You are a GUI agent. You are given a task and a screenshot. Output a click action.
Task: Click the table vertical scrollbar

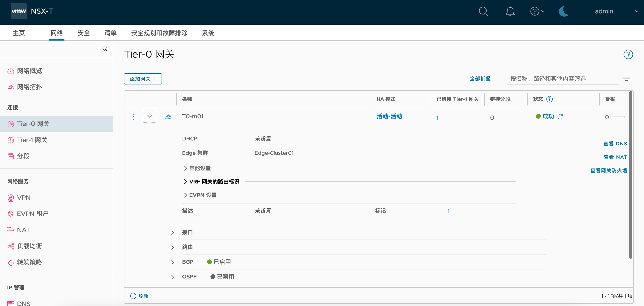[x=631, y=175]
